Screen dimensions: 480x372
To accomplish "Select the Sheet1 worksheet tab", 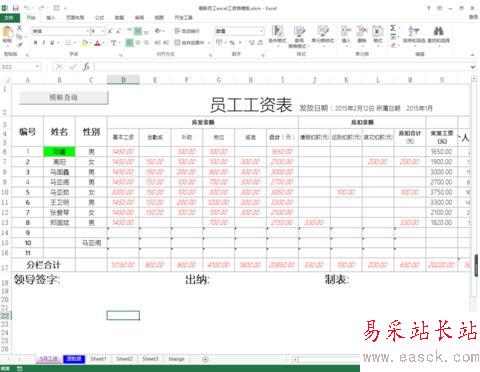I will tap(98, 359).
